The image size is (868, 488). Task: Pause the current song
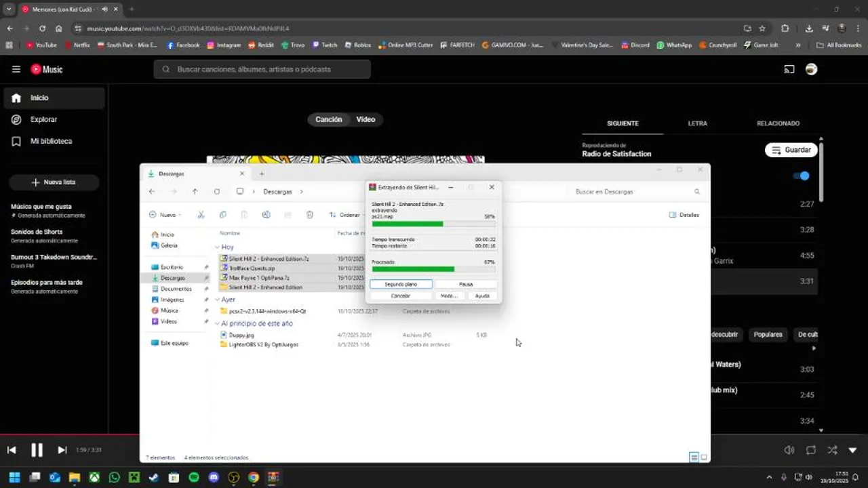37,450
